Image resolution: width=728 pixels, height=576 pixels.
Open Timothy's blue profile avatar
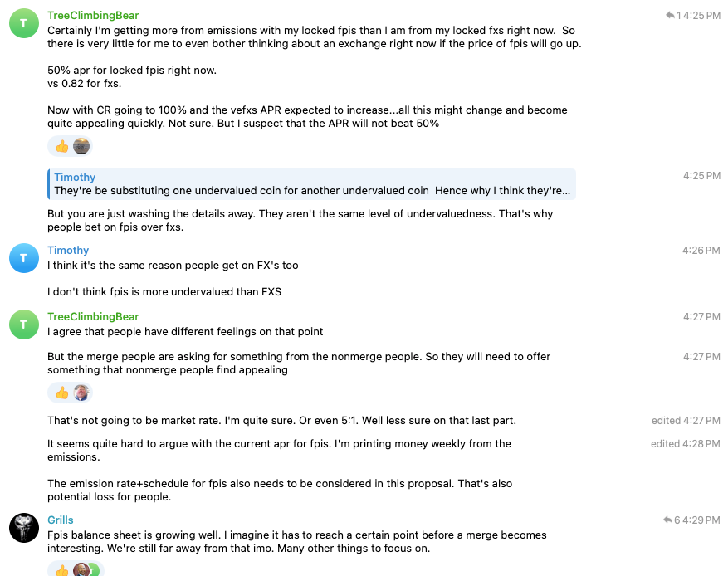(x=22, y=258)
